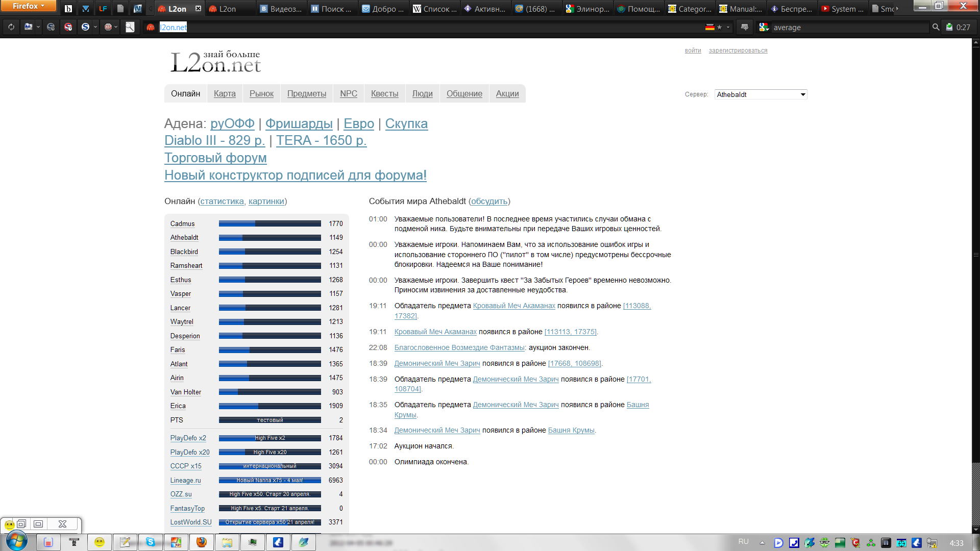The height and width of the screenshot is (551, 980).
Task: Open the search engine selector dropdown
Action: (764, 27)
